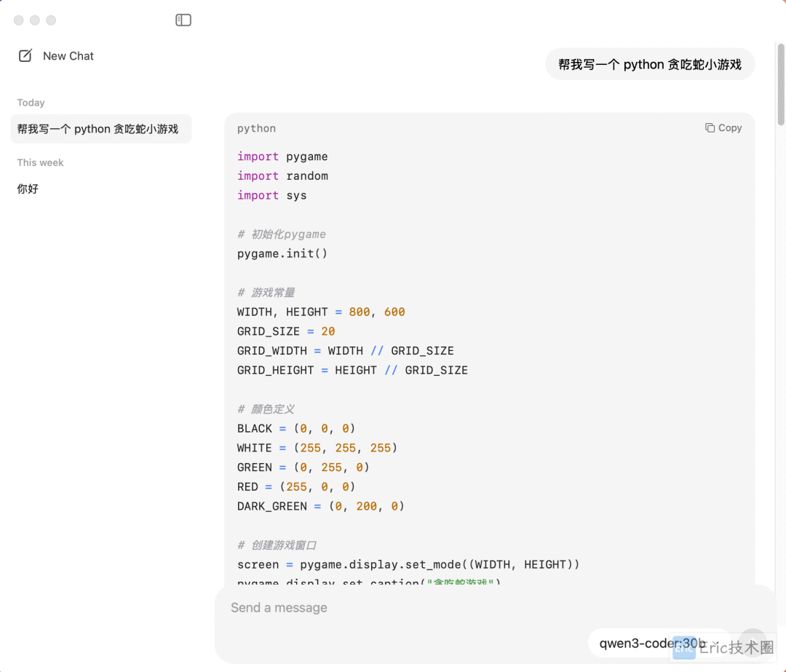Click the user message bubble with the prompt
The image size is (786, 672).
(650, 64)
